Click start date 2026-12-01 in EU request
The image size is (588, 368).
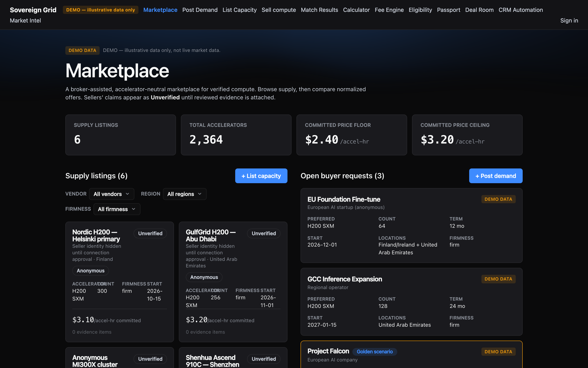pyautogui.click(x=322, y=245)
